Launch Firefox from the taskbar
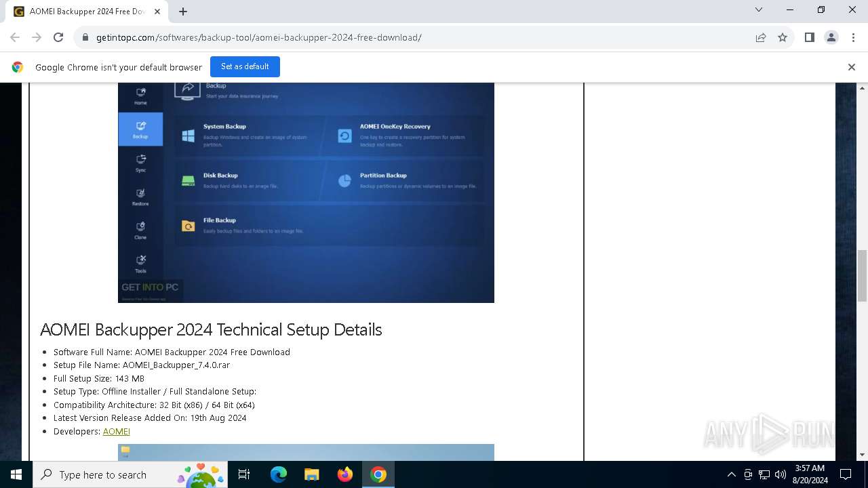The height and width of the screenshot is (488, 868). pyautogui.click(x=345, y=474)
